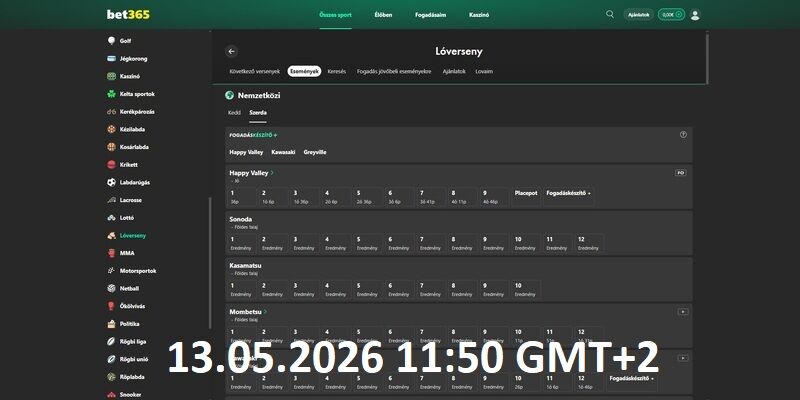The width and height of the screenshot is (800, 400).
Task: Open Fogadáskészítő + in Happy Valley row
Action: (568, 196)
